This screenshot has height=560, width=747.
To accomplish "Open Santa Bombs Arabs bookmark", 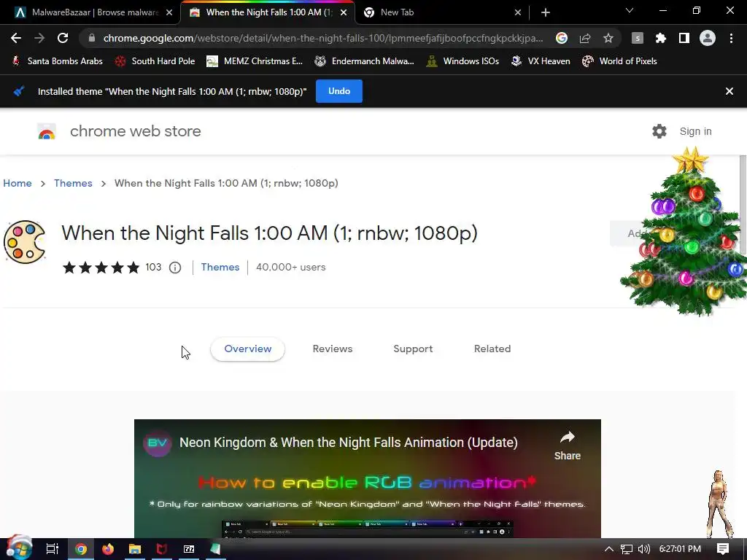I will [57, 61].
